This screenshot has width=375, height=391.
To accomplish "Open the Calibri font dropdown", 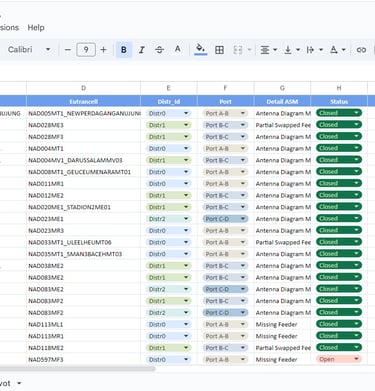I will pyautogui.click(x=29, y=50).
